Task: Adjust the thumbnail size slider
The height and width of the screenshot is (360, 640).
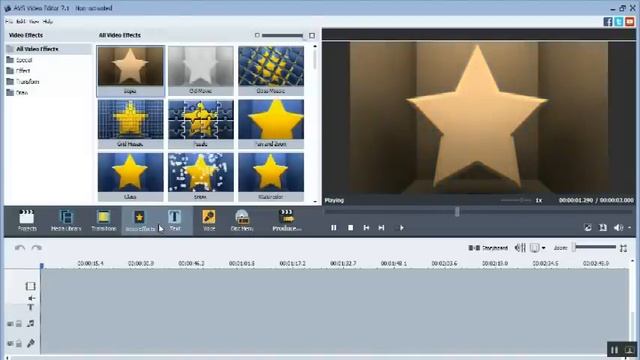Action: (282, 36)
